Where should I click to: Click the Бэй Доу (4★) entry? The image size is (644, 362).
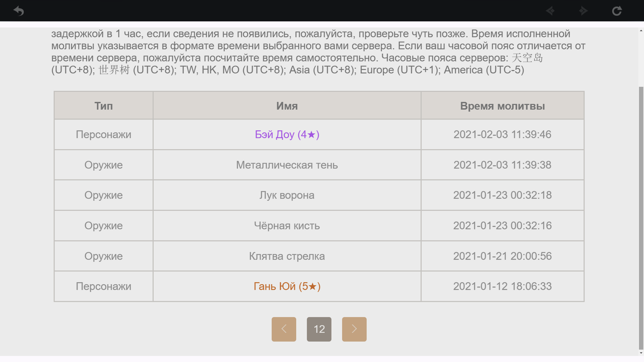point(287,134)
